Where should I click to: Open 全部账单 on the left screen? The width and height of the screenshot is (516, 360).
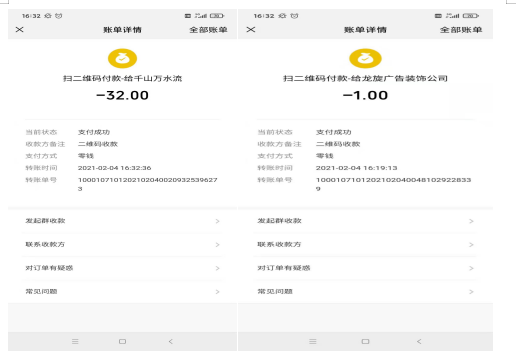[208, 30]
